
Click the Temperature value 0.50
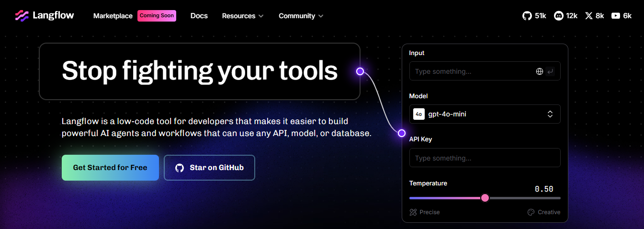click(544, 189)
